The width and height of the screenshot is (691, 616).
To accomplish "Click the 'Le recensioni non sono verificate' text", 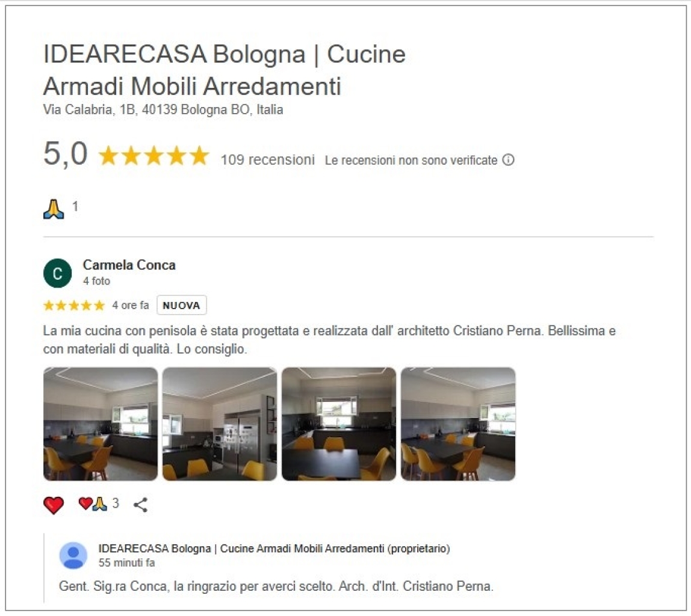I will 411,160.
